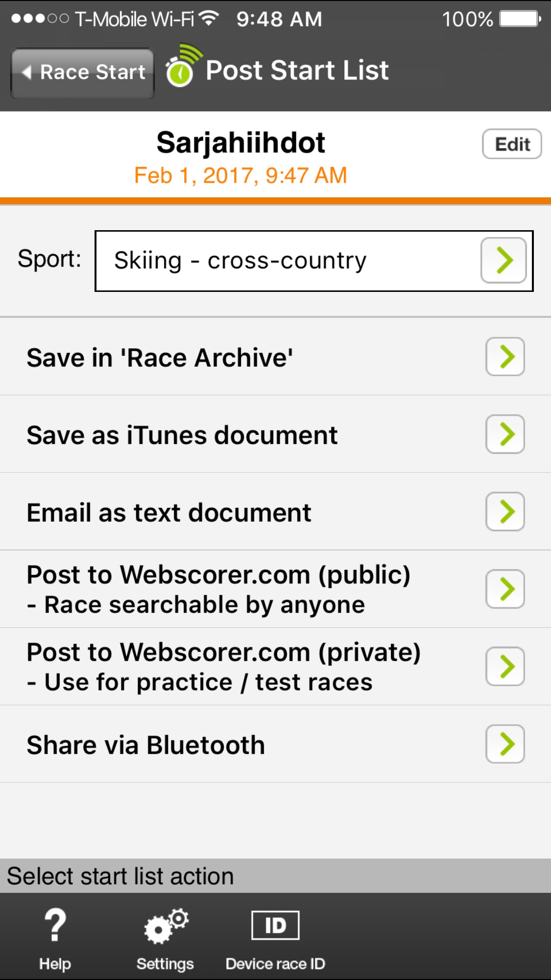The image size is (551, 980).
Task: Tap the Webscorer stopwatch logo
Action: [183, 67]
